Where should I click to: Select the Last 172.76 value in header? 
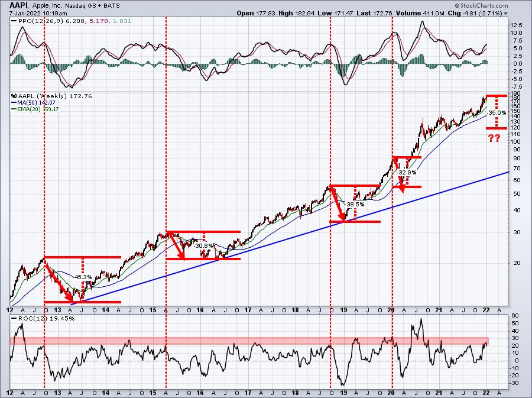[375, 13]
